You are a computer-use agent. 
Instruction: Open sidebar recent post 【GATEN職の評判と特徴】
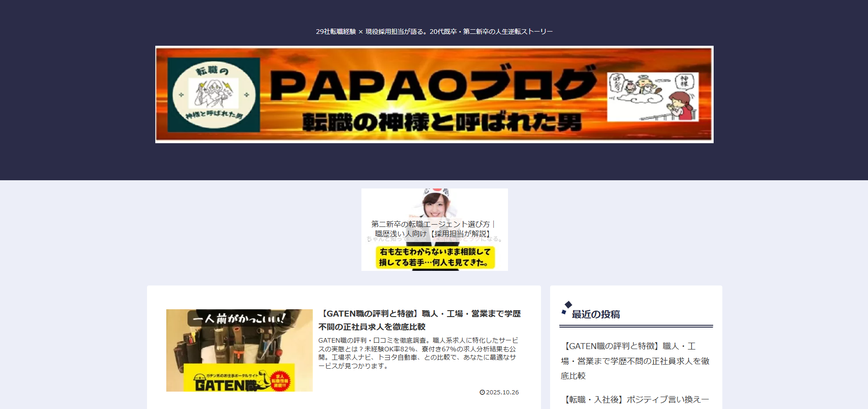pos(636,361)
